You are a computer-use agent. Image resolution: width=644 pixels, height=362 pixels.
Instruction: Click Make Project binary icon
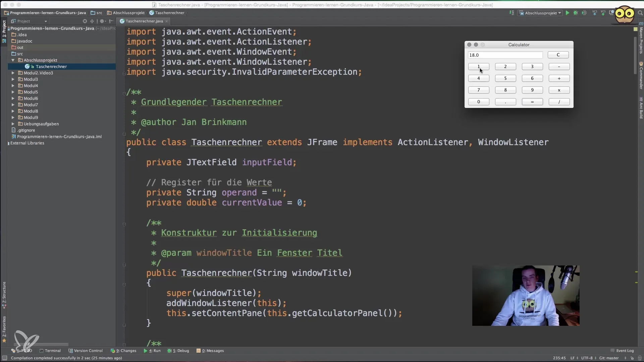(512, 13)
